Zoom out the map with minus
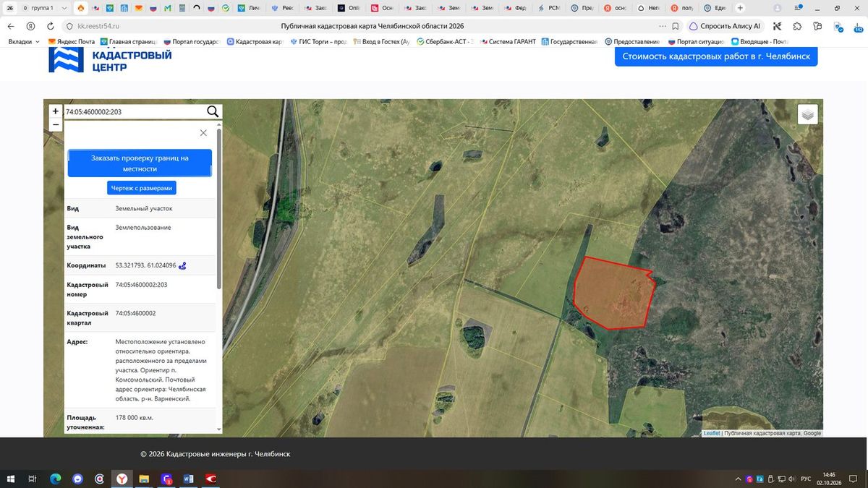 tap(56, 124)
